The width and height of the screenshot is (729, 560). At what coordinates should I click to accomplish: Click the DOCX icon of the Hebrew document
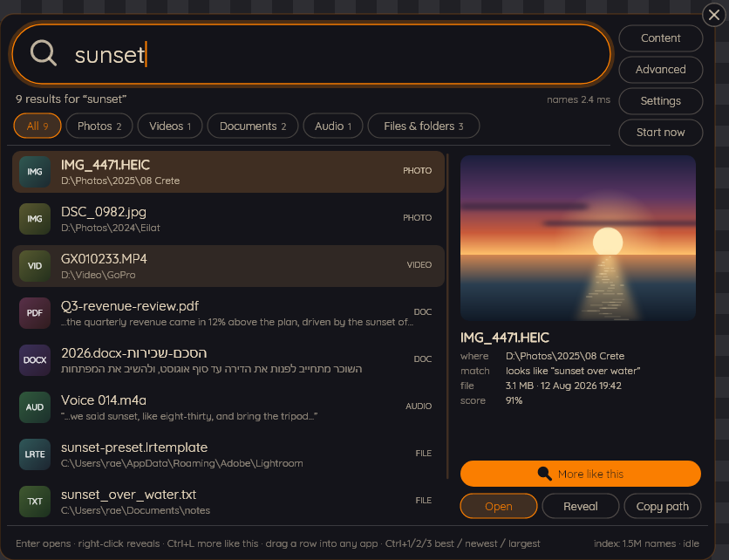click(x=35, y=360)
